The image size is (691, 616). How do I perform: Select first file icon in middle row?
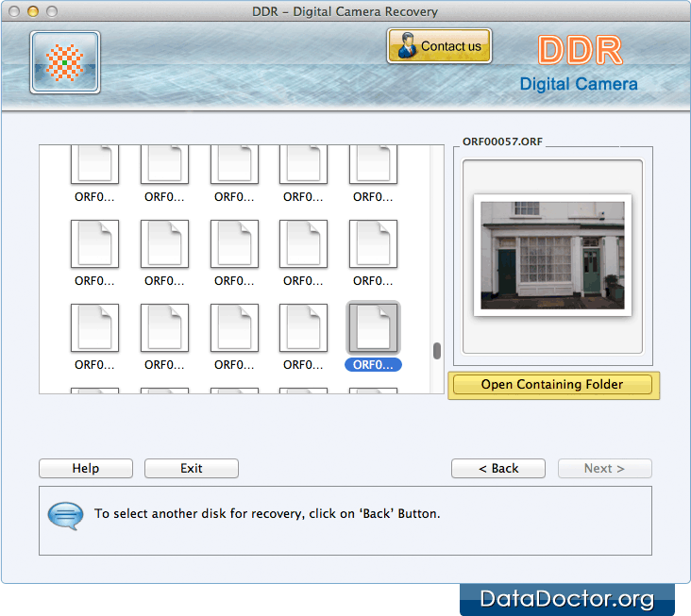point(94,244)
